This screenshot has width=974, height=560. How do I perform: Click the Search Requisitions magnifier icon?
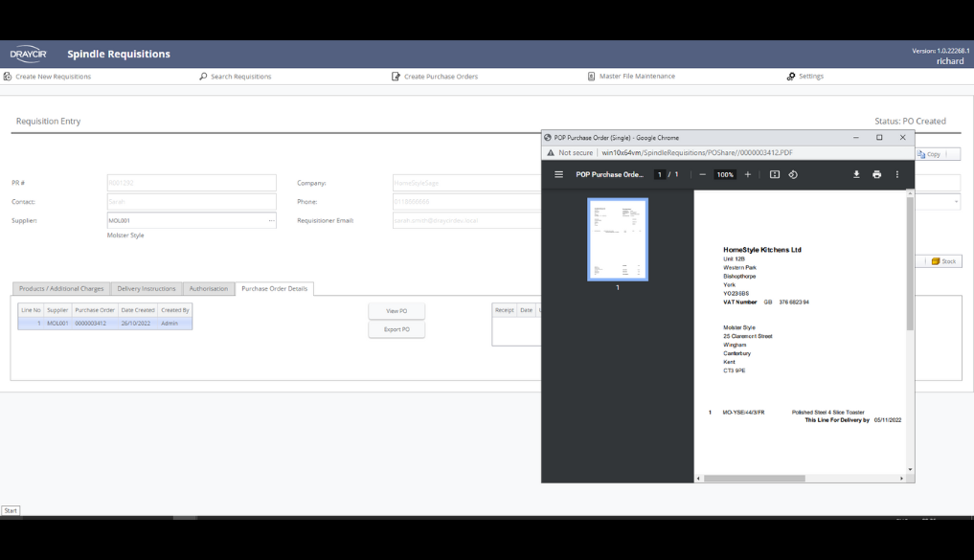click(203, 77)
